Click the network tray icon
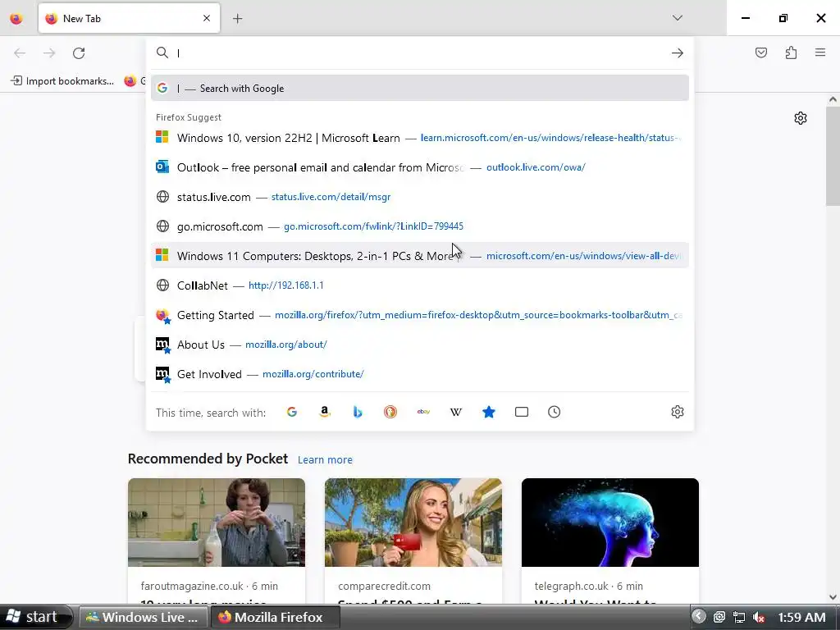Screen dimensions: 840x630 click(x=739, y=617)
